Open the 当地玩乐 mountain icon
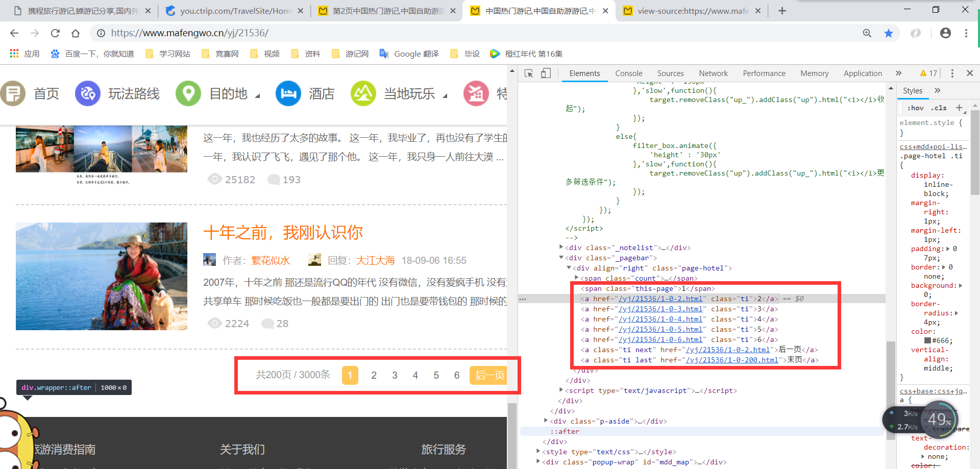The image size is (980, 469). pyautogui.click(x=363, y=93)
